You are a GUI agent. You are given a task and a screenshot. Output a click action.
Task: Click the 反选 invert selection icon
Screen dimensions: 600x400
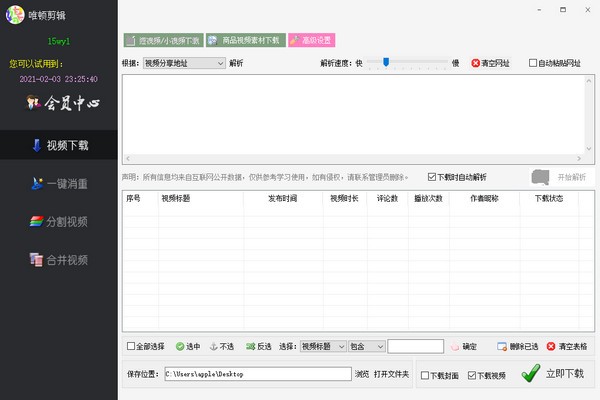tap(250, 347)
